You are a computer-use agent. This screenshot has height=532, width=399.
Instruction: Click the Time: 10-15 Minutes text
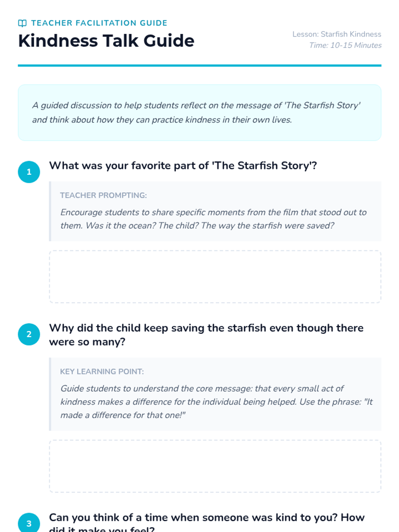345,45
